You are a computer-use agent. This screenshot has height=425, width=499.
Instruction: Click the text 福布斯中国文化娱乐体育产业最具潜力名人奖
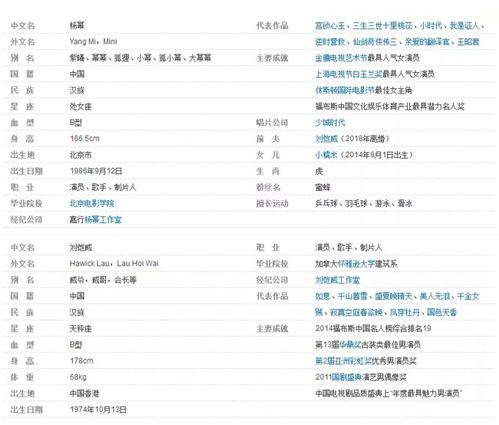390,107
